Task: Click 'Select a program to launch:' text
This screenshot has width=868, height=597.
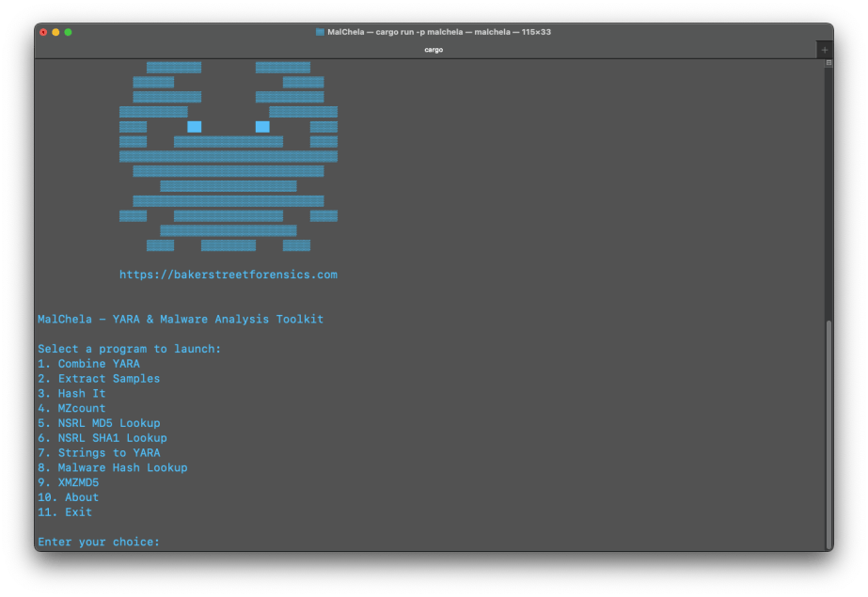Action: [x=129, y=349]
